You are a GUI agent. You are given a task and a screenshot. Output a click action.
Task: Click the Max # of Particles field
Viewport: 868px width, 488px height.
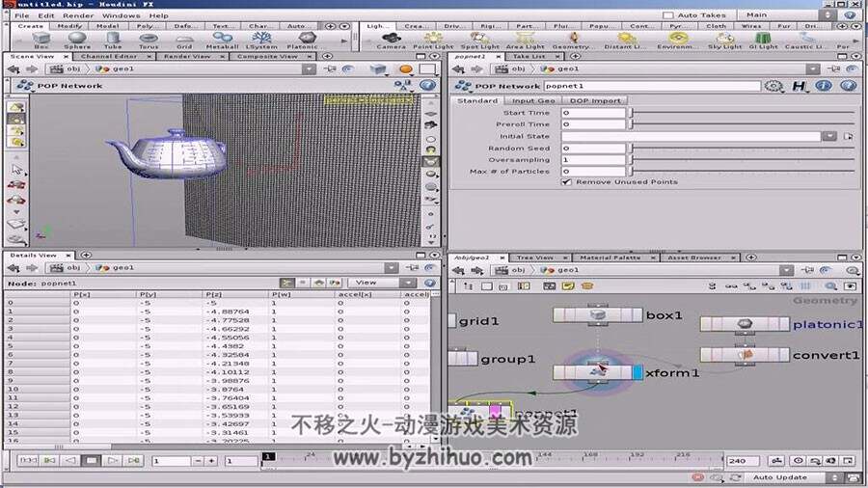tap(593, 172)
